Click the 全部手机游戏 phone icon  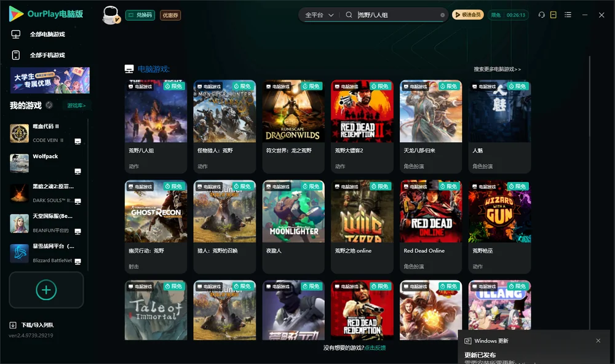[x=16, y=55]
